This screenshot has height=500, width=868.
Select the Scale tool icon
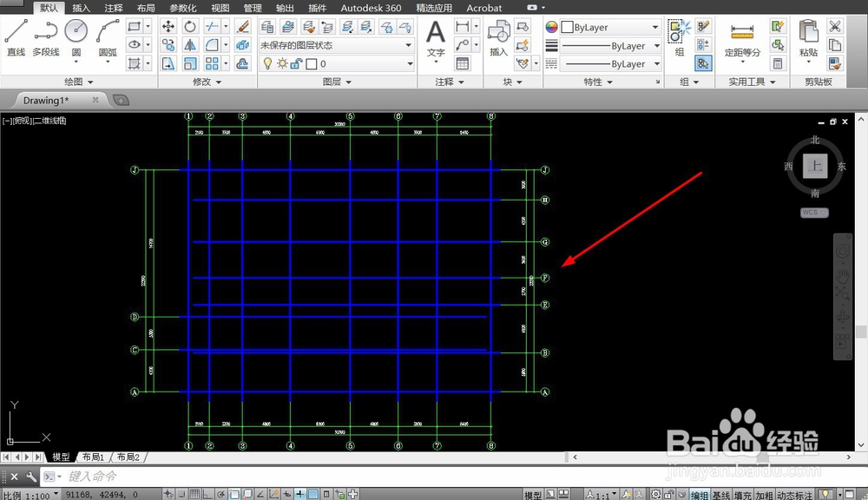[x=190, y=63]
